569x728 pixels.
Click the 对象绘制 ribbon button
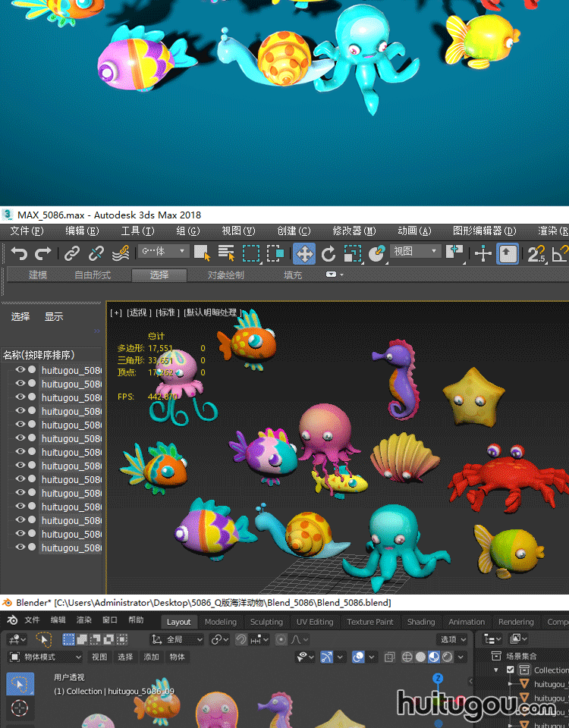pos(226,275)
